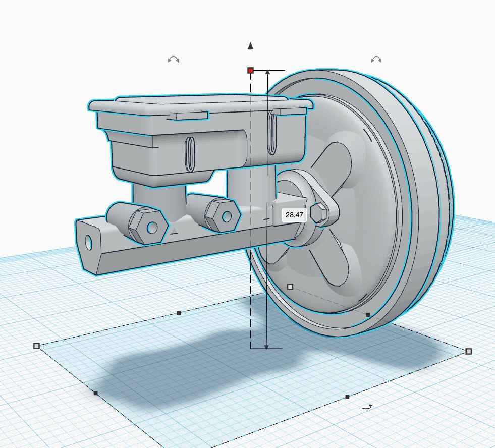495x448 pixels.
Task: Click the rotation arrow below the selection's front edge
Action: pyautogui.click(x=366, y=407)
